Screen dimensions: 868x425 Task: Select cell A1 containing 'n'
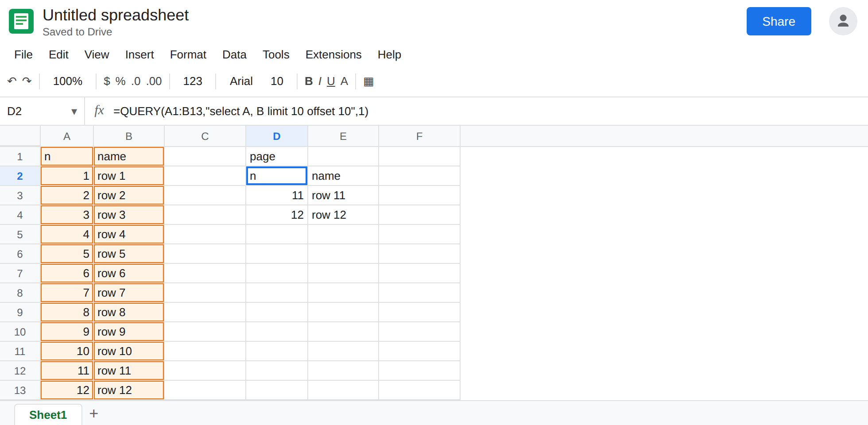[x=67, y=157]
